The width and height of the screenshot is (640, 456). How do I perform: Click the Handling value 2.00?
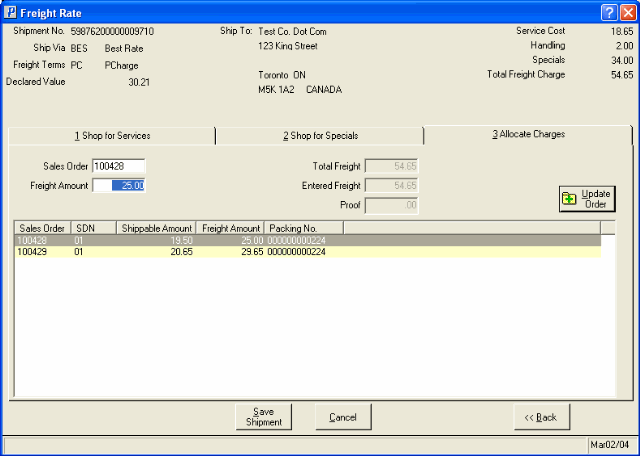(625, 46)
